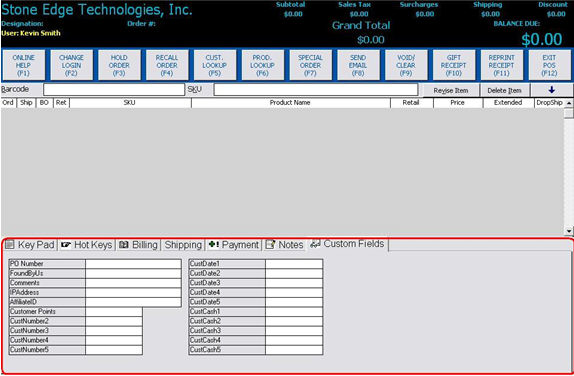Click the BO column header
Viewport: 574px width, 376px height.
click(x=44, y=103)
